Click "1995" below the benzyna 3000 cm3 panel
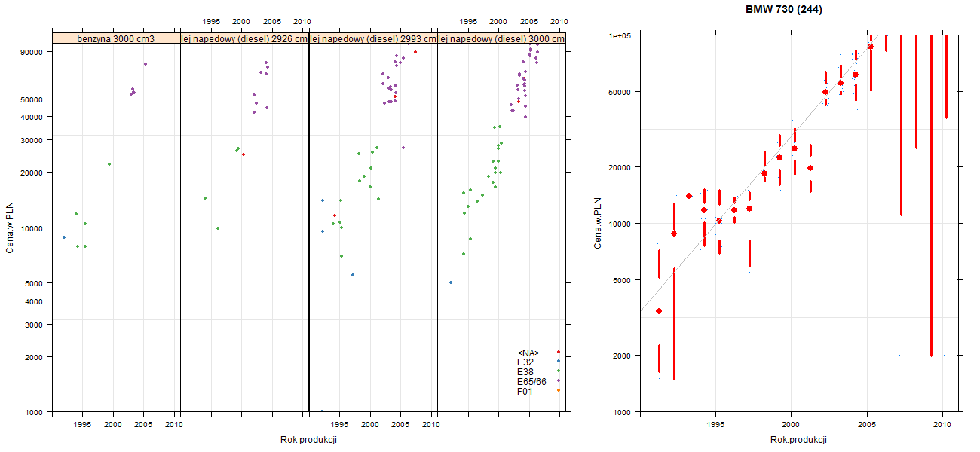980x452 pixels. (83, 425)
